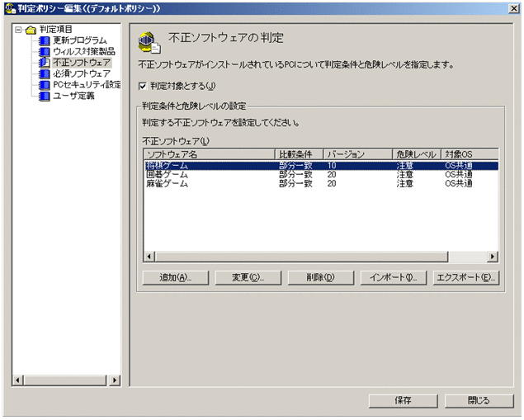Select 不正ソフトウェア in the tree
Screen dimensions: 524x420
82,63
